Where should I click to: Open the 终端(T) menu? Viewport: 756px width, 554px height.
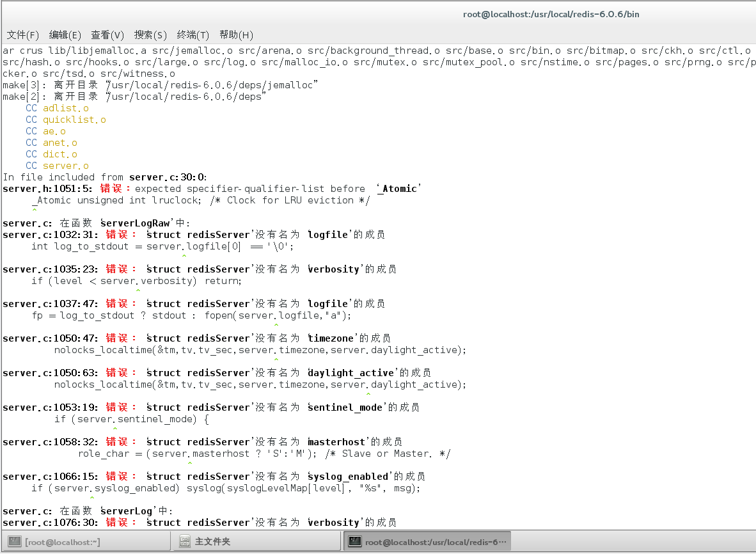coord(193,35)
